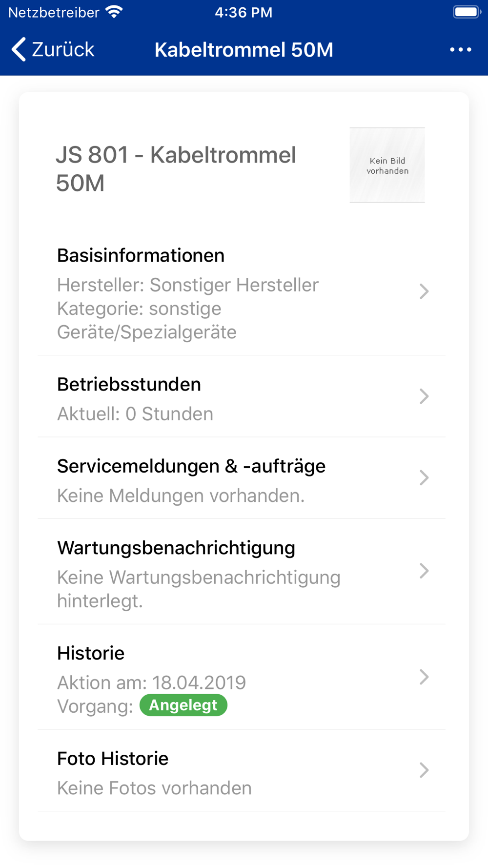The height and width of the screenshot is (868, 488).
Task: Open Historie with its right chevron
Action: pyautogui.click(x=424, y=677)
